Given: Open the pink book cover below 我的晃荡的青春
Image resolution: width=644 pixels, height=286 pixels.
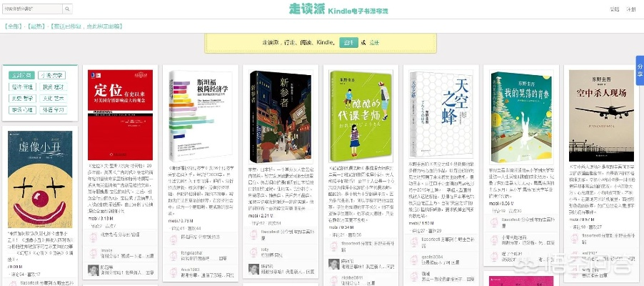Looking at the screenshot, I should (x=521, y=281).
